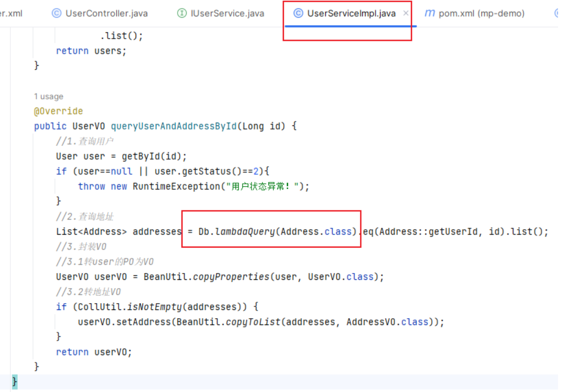
Task: Click the interface icon on IUserService.java tab
Action: pyautogui.click(x=182, y=13)
